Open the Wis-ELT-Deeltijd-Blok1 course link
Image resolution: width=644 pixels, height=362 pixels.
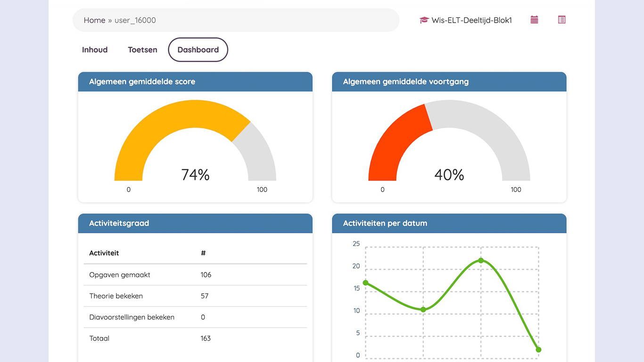(471, 20)
